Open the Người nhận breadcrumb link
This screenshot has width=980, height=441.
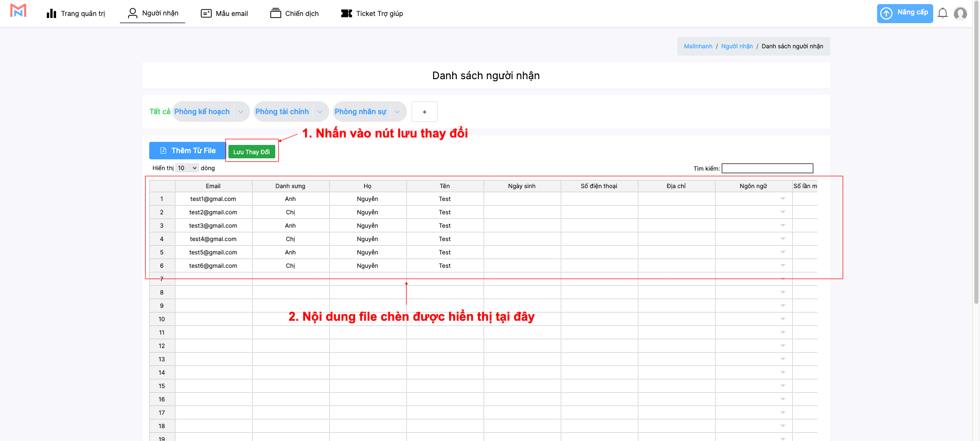(737, 46)
